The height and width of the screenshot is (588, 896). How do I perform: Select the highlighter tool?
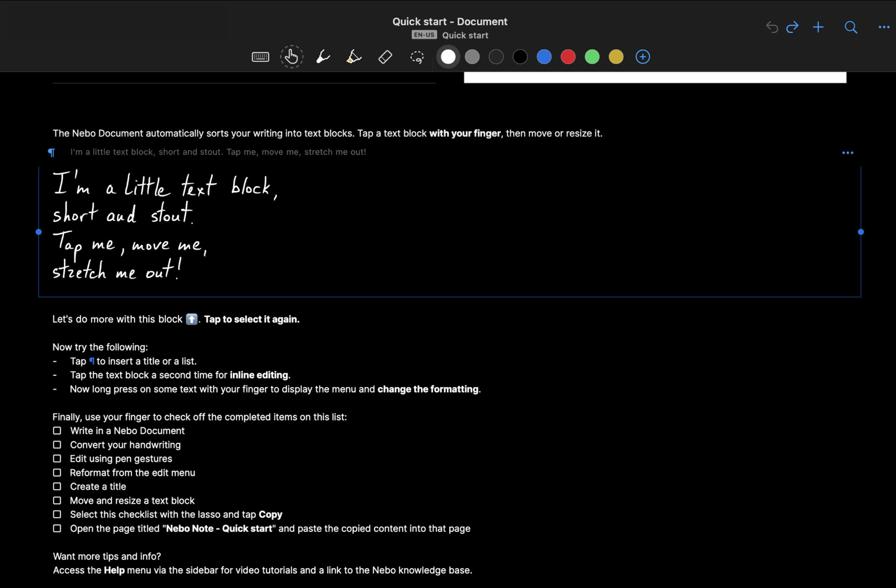click(x=354, y=57)
